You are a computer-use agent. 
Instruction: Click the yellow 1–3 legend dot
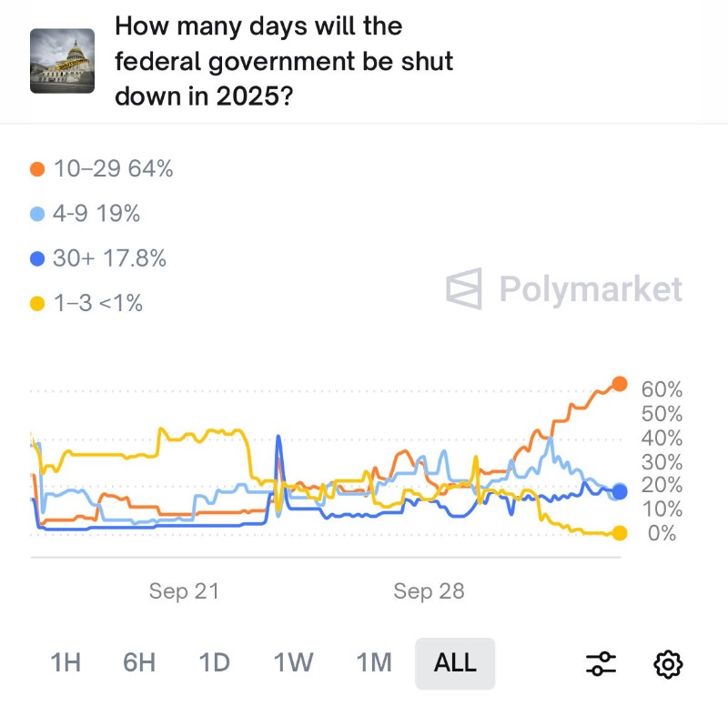[x=37, y=304]
